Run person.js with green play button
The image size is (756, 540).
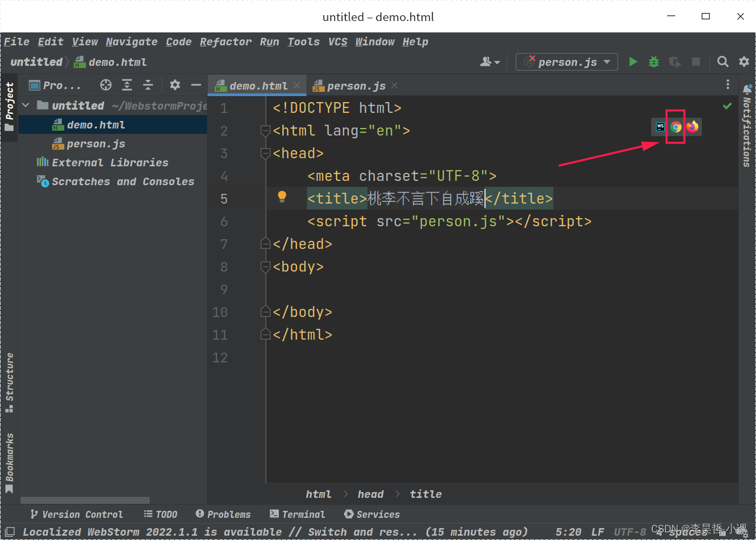tap(633, 62)
